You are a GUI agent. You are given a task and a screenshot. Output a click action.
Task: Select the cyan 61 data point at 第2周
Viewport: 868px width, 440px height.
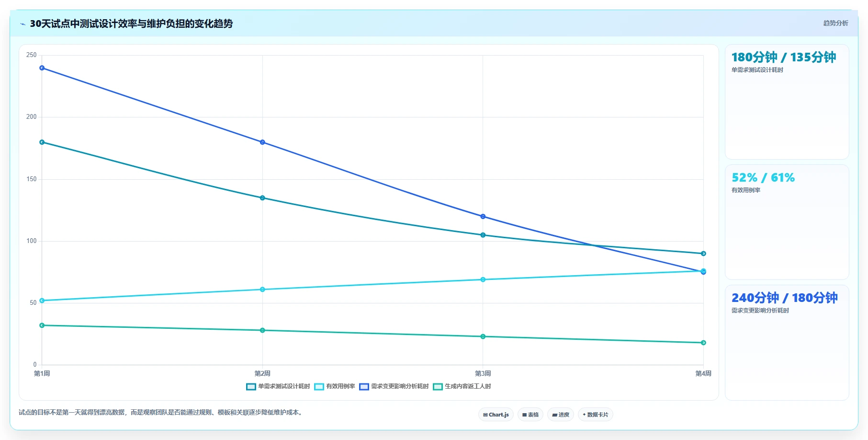click(x=262, y=289)
